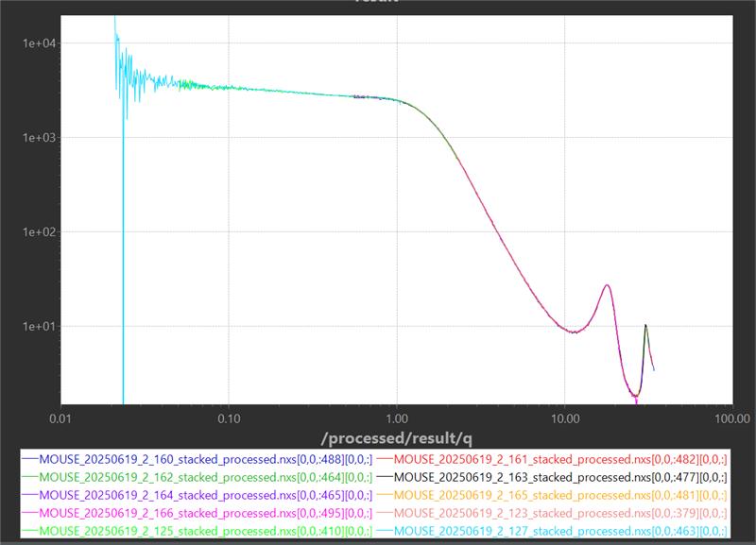Click the 1e+01 y-axis tick label

[x=42, y=327]
